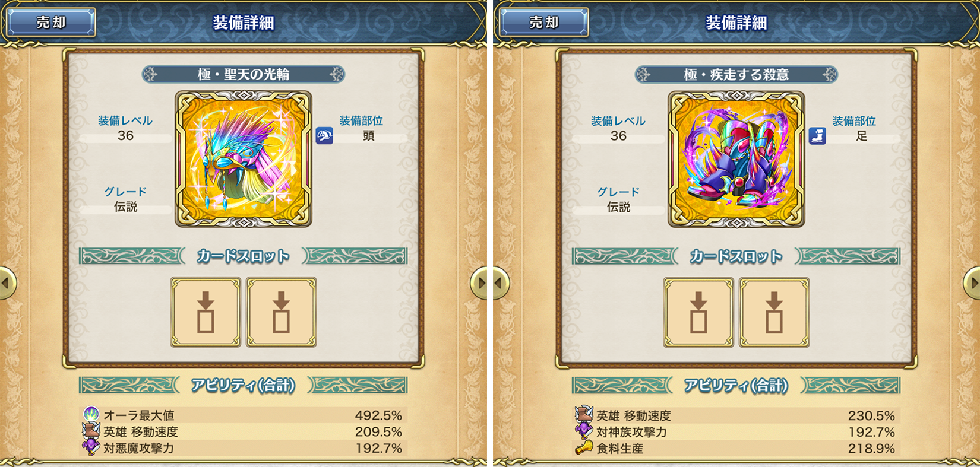
Task: Click the 対神族攻撃力 ability icon
Action: [x=584, y=431]
